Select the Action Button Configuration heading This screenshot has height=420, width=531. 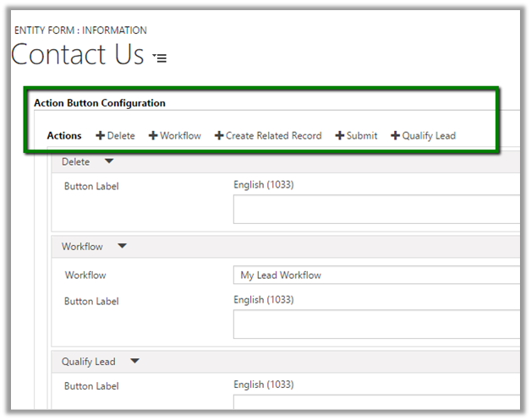100,103
